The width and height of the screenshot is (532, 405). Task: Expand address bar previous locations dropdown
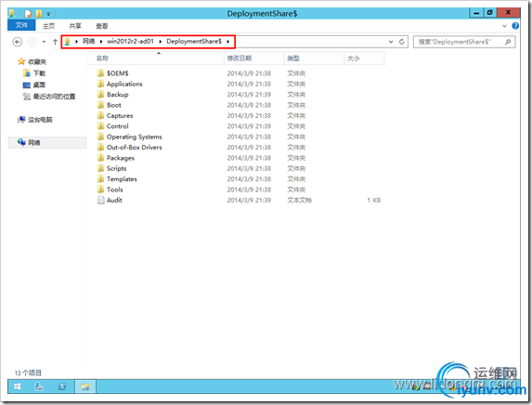(x=391, y=42)
